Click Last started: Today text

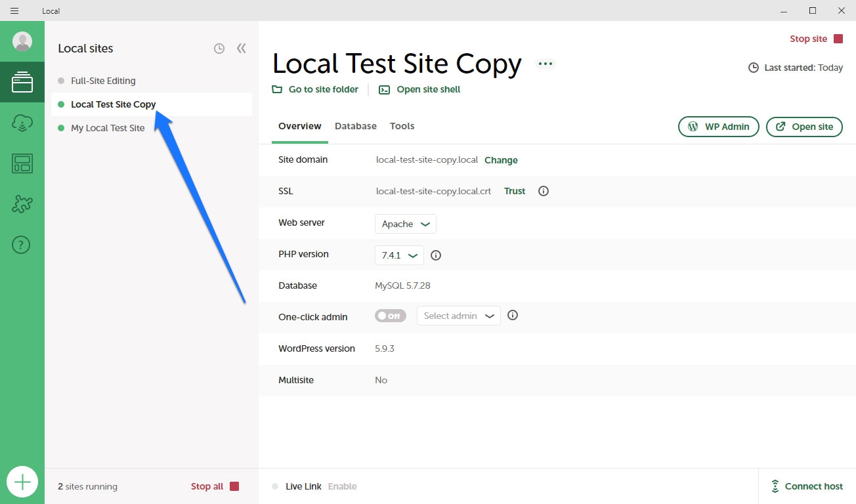pyautogui.click(x=803, y=68)
